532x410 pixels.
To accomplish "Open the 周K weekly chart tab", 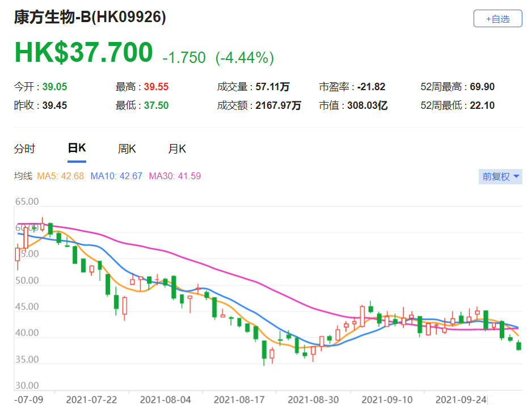I will click(127, 149).
